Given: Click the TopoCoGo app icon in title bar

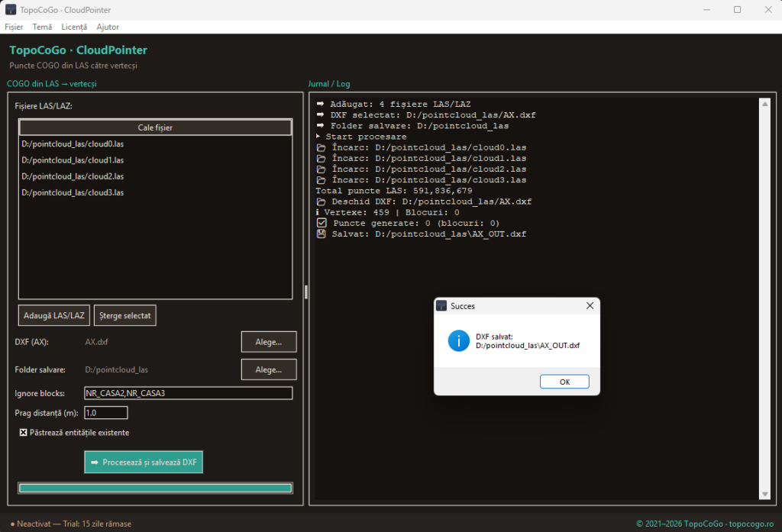Looking at the screenshot, I should 11,9.
